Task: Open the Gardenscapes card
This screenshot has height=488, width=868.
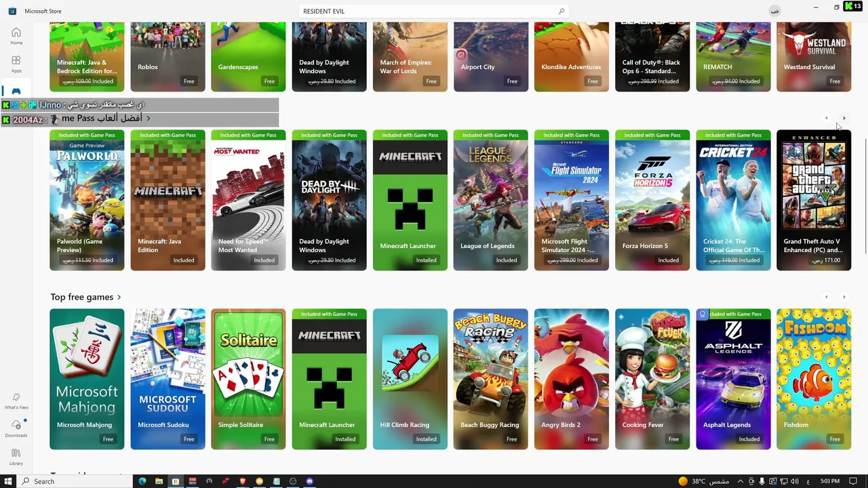Action: pos(248,56)
